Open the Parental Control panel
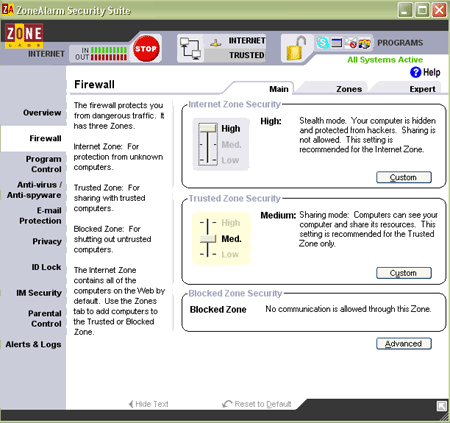The width and height of the screenshot is (450, 423). coord(45,318)
